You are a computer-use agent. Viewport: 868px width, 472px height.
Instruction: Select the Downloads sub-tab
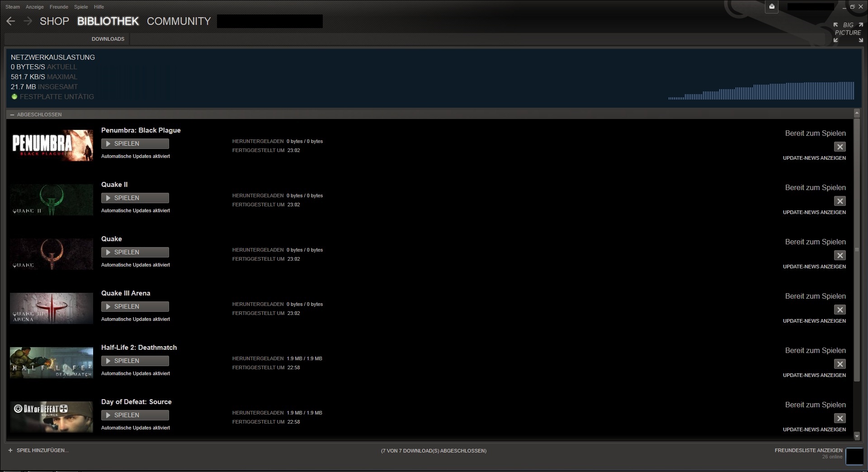(108, 39)
